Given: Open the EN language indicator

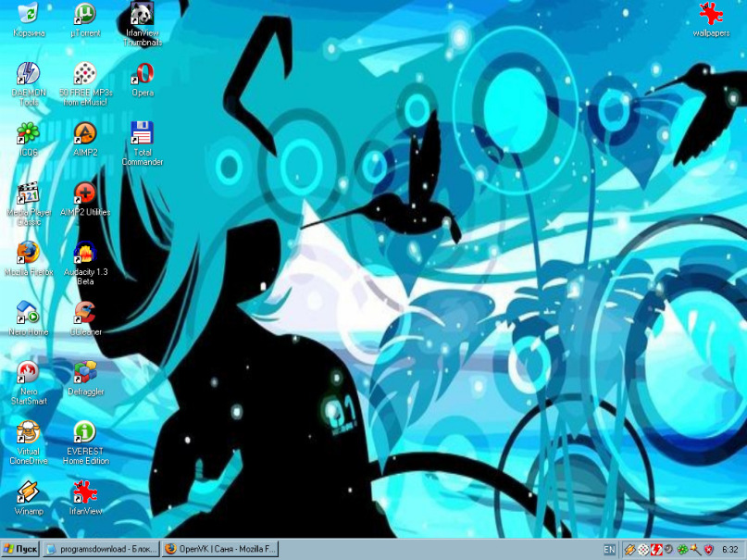Looking at the screenshot, I should click(x=609, y=550).
